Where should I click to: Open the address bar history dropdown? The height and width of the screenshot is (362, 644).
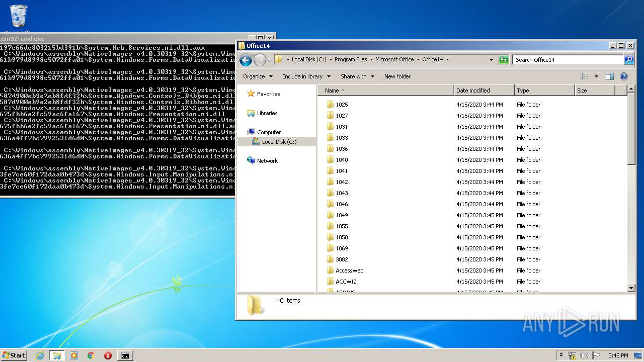point(492,60)
